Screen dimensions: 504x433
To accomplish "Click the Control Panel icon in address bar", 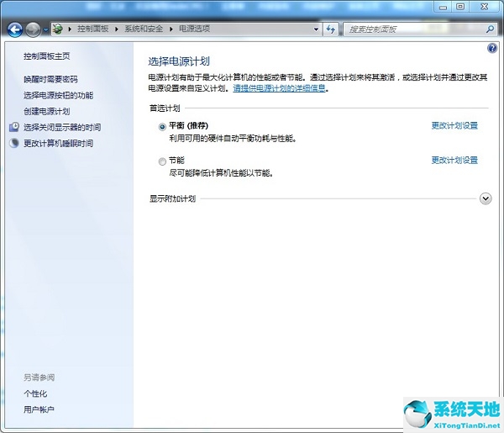I will (x=58, y=29).
